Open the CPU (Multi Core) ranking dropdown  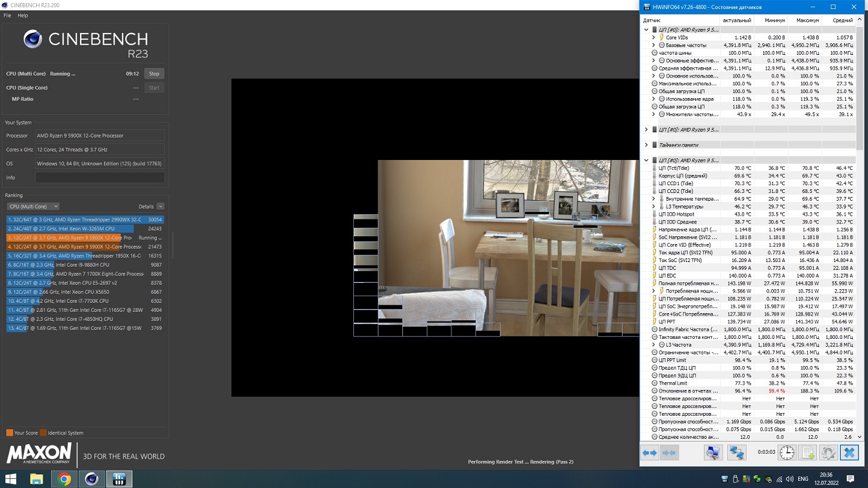(x=33, y=207)
